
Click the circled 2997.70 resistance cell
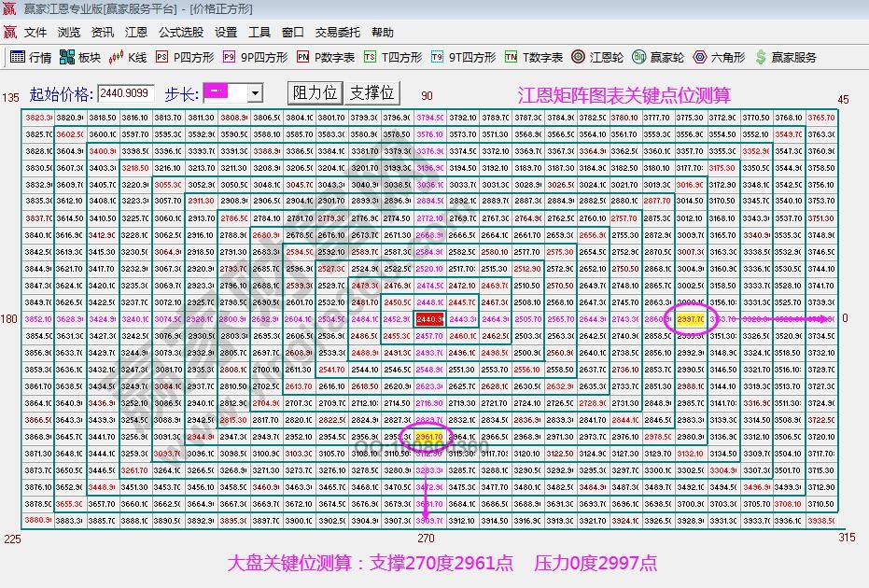[x=689, y=318]
